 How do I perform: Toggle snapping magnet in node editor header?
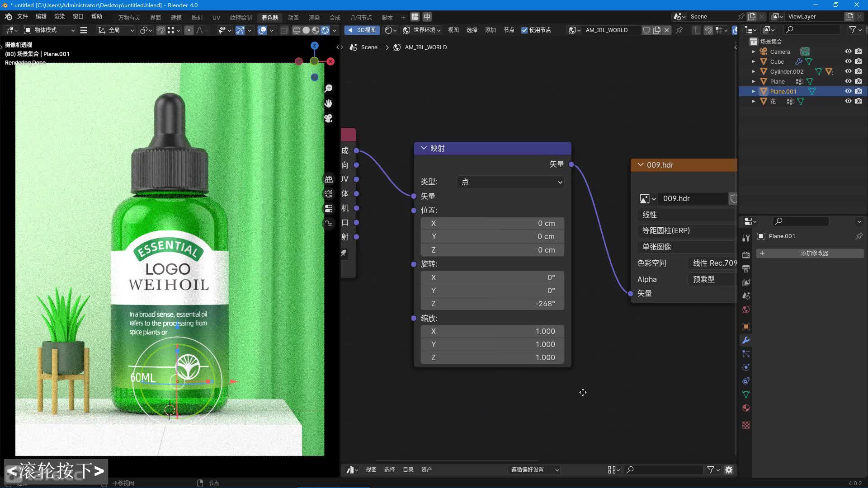coord(708,30)
